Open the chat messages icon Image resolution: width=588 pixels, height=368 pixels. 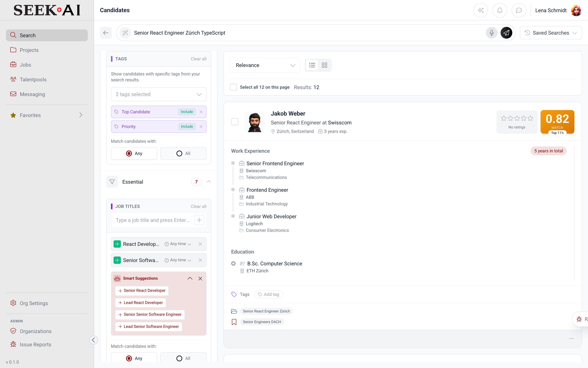[519, 10]
